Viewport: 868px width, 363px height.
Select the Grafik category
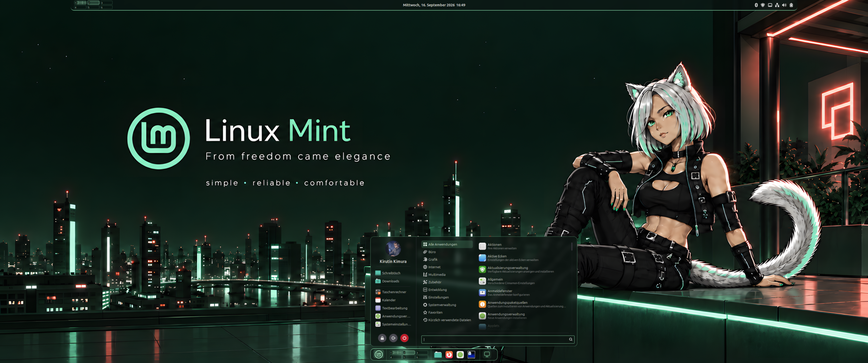coord(447,259)
